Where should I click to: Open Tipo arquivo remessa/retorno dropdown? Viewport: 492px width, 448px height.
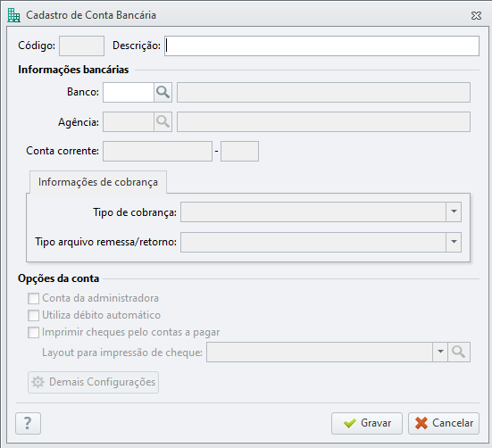(454, 242)
